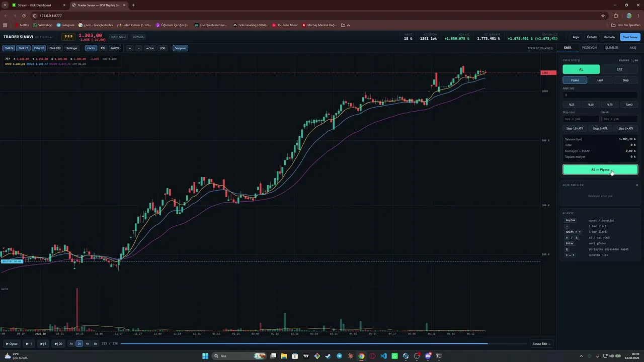Image resolution: width=644 pixels, height=362 pixels.
Task: Set replay speed to 4x
Action: [x=87, y=344]
